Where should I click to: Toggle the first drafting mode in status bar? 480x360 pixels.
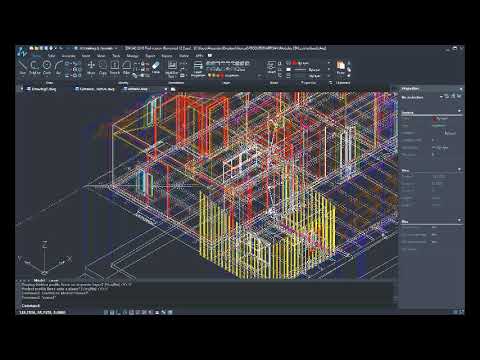pyautogui.click(x=106, y=312)
